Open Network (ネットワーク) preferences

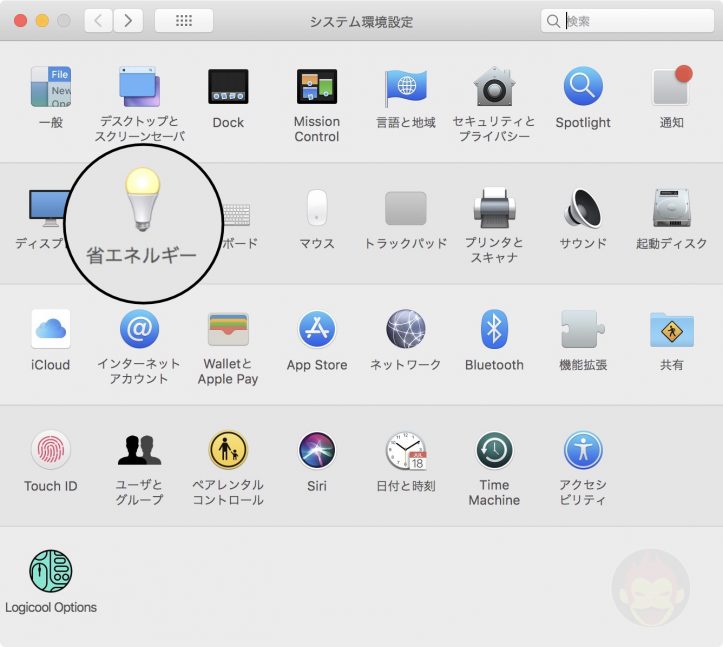406,329
